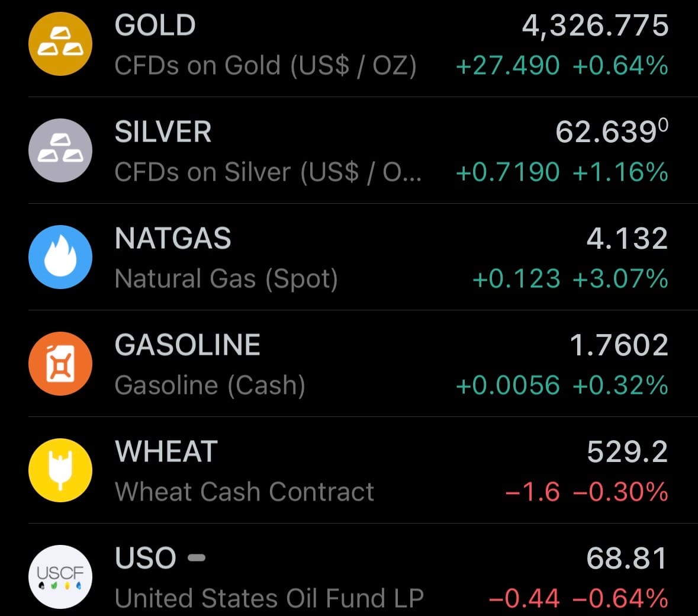Open the GOLD symbol name

coord(155,25)
